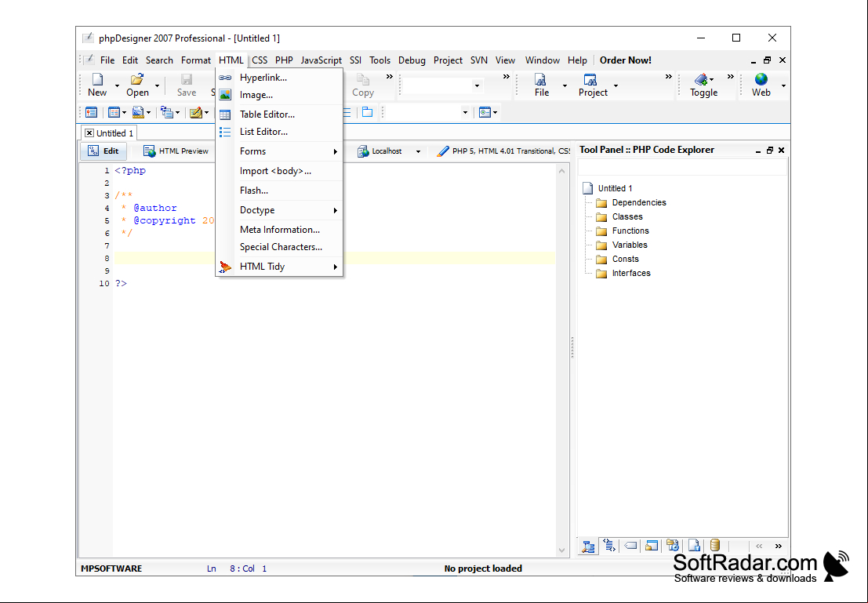The image size is (868, 603).
Task: Click the Web globe icon
Action: click(x=761, y=79)
